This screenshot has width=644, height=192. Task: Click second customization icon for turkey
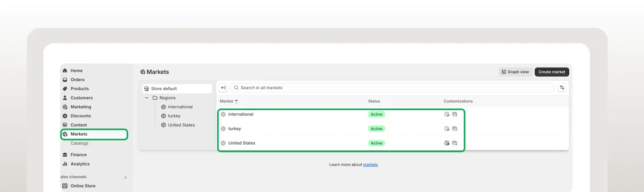pos(454,129)
